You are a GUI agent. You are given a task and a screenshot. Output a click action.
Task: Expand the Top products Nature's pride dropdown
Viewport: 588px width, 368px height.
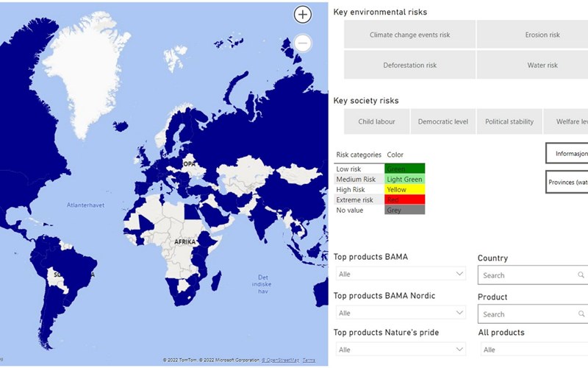click(401, 350)
